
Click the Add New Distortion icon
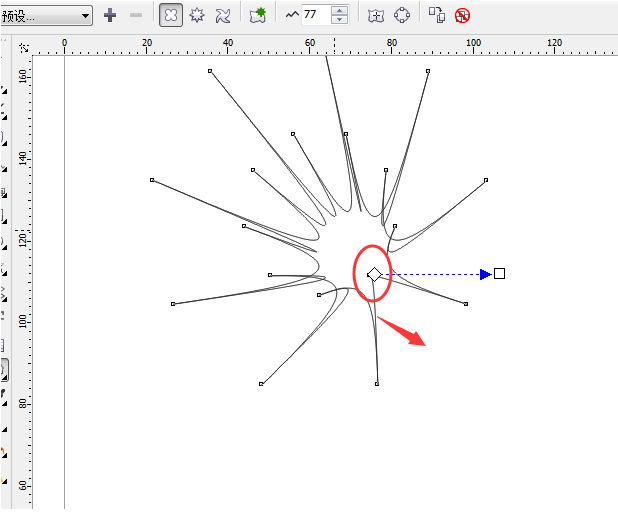pyautogui.click(x=258, y=15)
